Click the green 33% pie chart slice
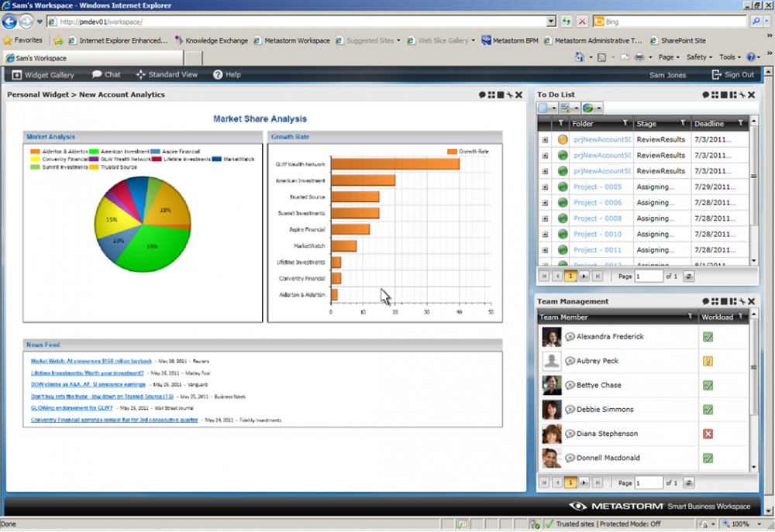 tap(151, 247)
